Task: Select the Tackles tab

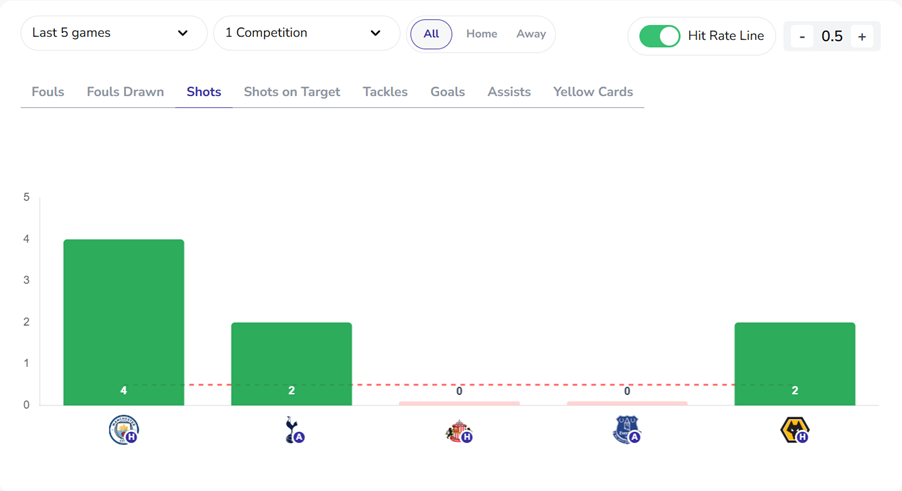Action: tap(385, 92)
